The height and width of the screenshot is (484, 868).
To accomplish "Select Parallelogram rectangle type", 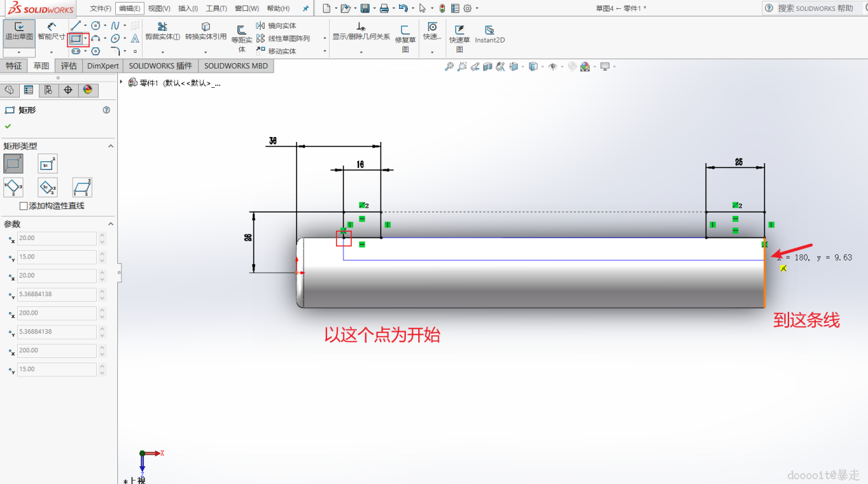I will point(82,187).
